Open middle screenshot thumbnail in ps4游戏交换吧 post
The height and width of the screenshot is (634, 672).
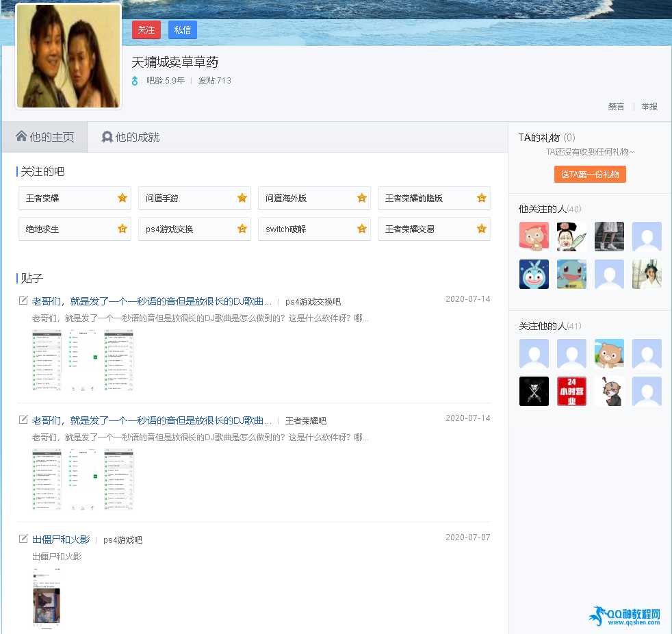[x=83, y=360]
